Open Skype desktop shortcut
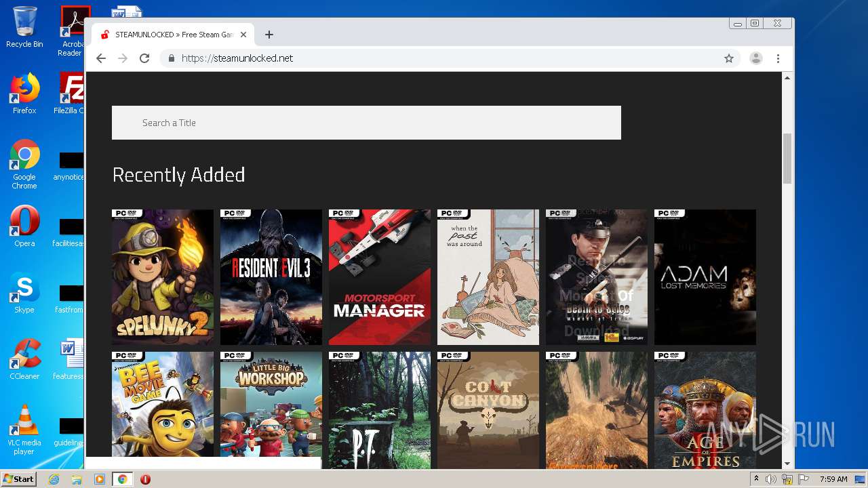 [24, 293]
